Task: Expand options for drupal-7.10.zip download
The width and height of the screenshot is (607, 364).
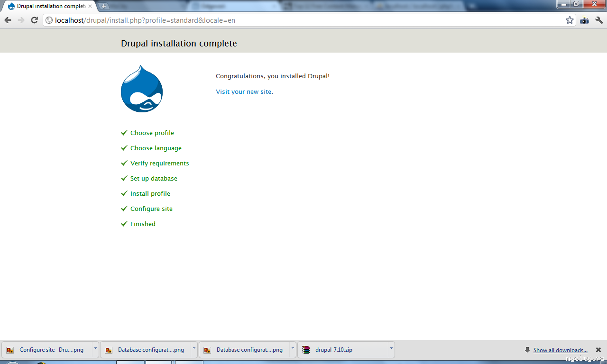Action: click(x=391, y=350)
